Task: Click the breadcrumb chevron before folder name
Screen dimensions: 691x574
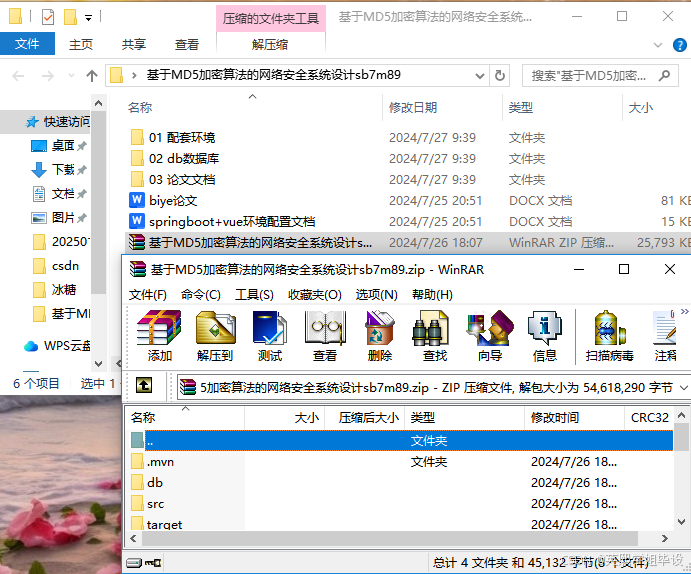Action: tap(134, 76)
